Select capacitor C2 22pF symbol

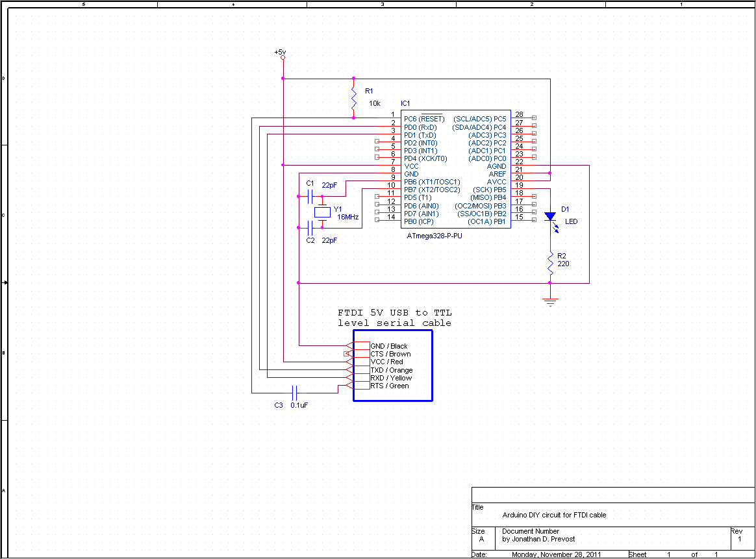[310, 228]
